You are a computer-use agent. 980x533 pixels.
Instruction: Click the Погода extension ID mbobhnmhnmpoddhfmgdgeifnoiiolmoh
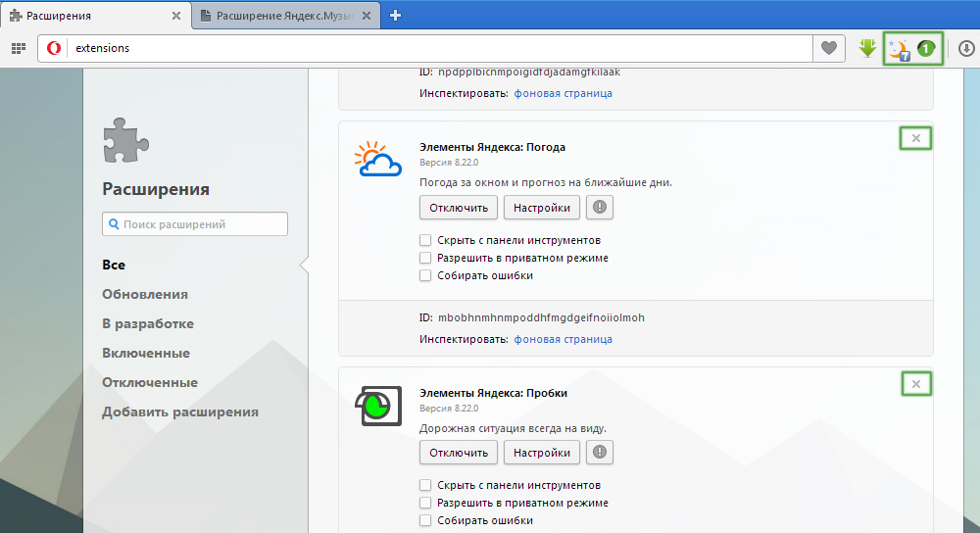click(541, 317)
